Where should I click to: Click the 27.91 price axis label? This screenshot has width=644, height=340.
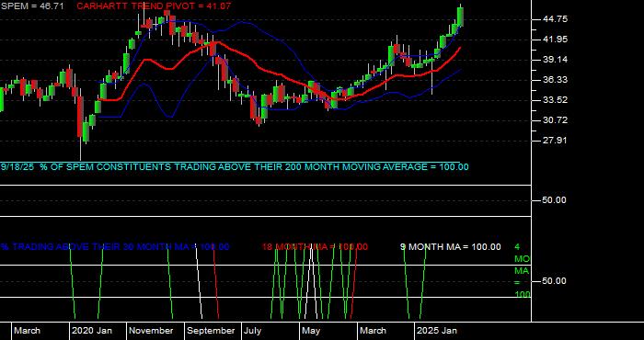(555, 141)
